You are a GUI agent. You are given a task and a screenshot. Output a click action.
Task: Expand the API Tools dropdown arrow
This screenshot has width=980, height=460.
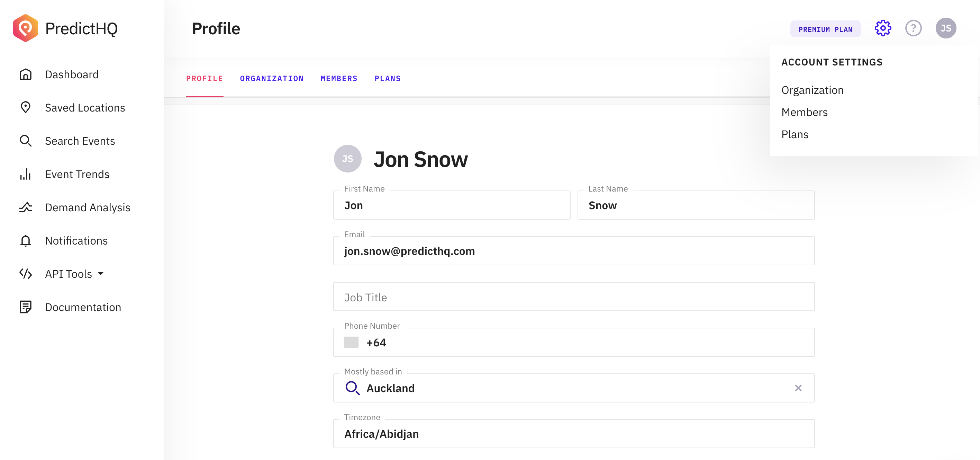[101, 274]
